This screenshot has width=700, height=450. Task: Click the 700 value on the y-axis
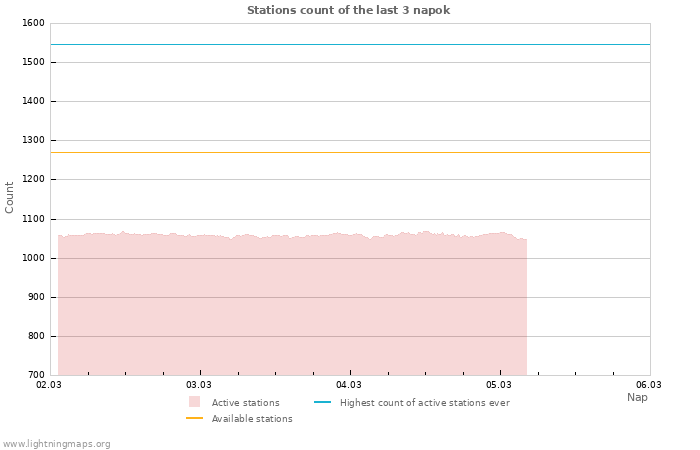35,375
